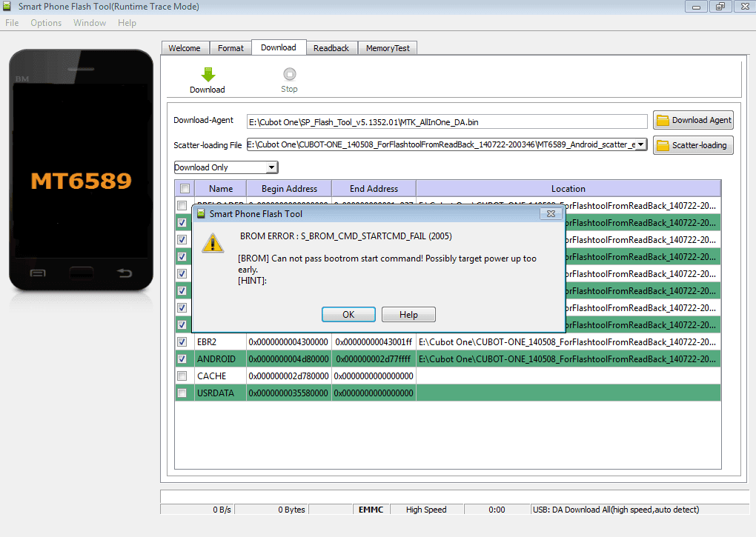The width and height of the screenshot is (756, 537).
Task: Click the green Download arrow icon
Action: pyautogui.click(x=208, y=75)
